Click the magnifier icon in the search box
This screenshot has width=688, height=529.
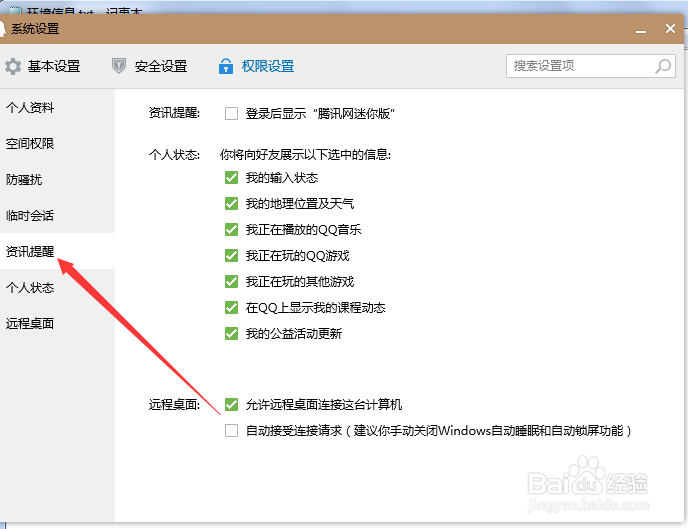click(663, 66)
